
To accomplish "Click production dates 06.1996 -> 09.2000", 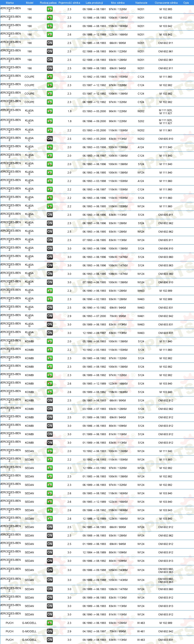I will pyautogui.click(x=94, y=121).
